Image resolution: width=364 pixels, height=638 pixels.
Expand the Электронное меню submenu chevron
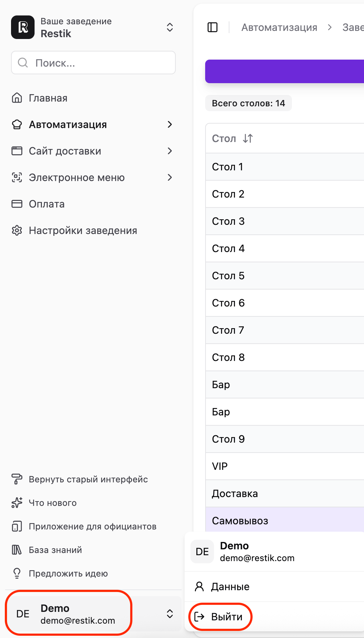click(x=169, y=177)
